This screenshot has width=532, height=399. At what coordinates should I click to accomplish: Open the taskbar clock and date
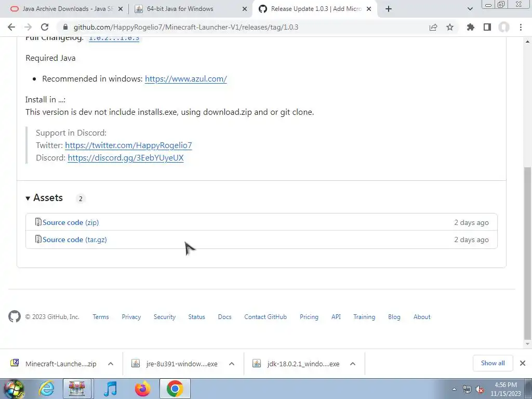(506, 389)
